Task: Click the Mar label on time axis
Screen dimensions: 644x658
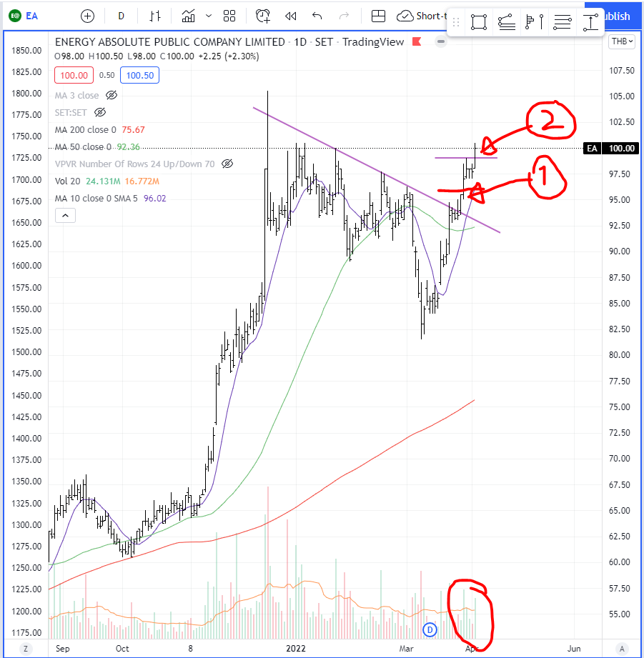Action: (406, 648)
